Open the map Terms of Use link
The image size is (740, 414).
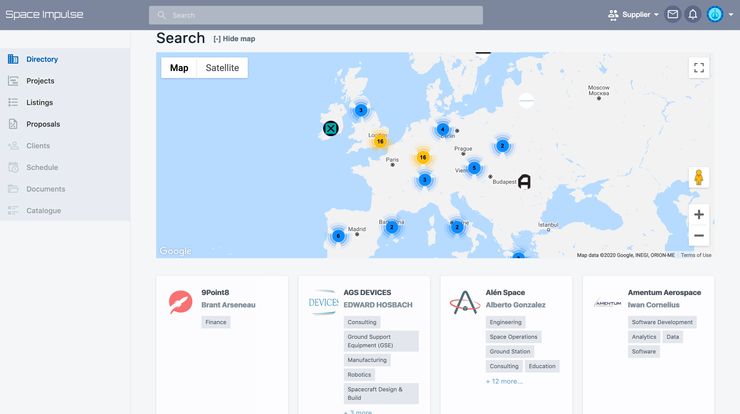[x=696, y=255]
